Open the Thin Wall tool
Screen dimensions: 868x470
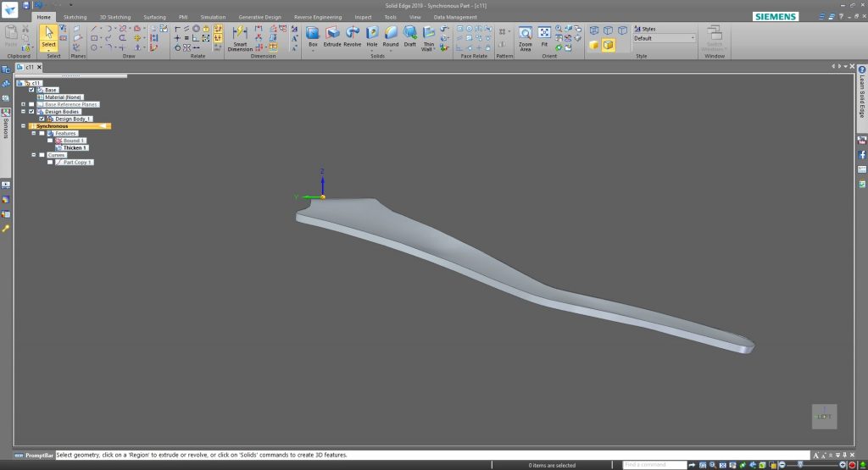pos(428,37)
